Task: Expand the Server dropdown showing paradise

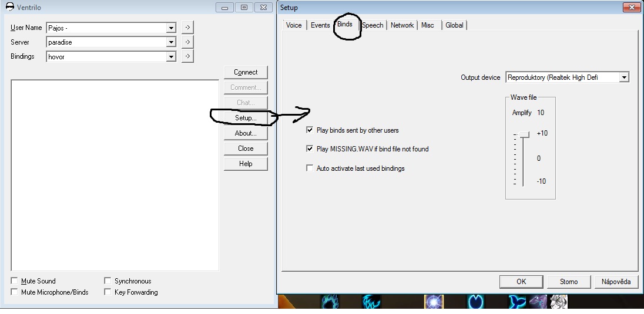Action: coord(171,42)
